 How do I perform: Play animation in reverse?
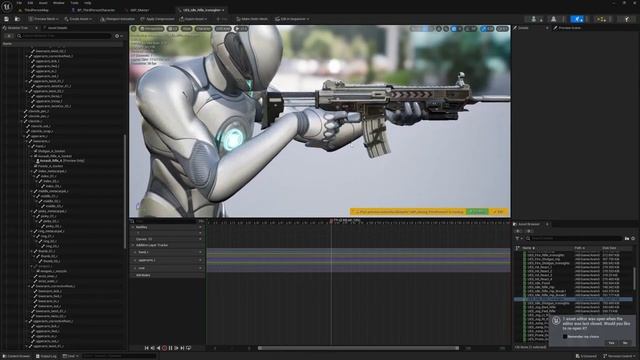pyautogui.click(x=158, y=348)
